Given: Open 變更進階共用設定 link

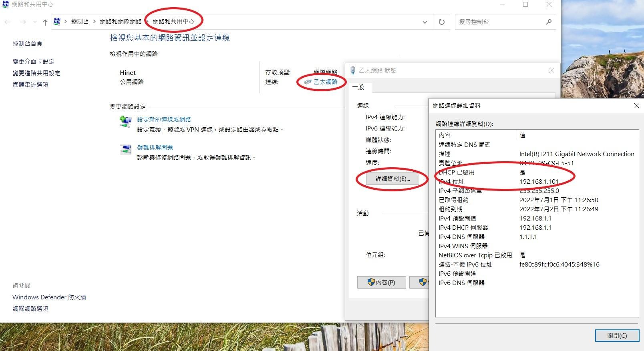Looking at the screenshot, I should (36, 73).
